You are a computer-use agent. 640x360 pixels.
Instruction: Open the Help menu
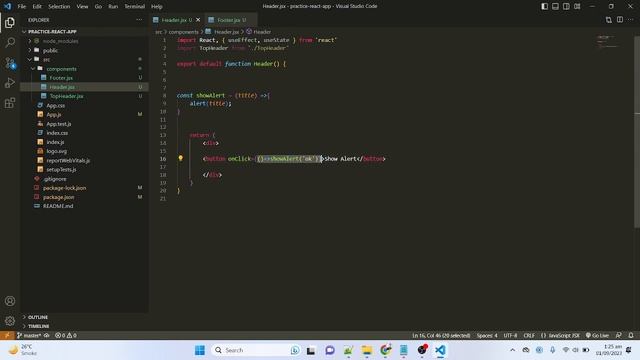click(x=157, y=7)
